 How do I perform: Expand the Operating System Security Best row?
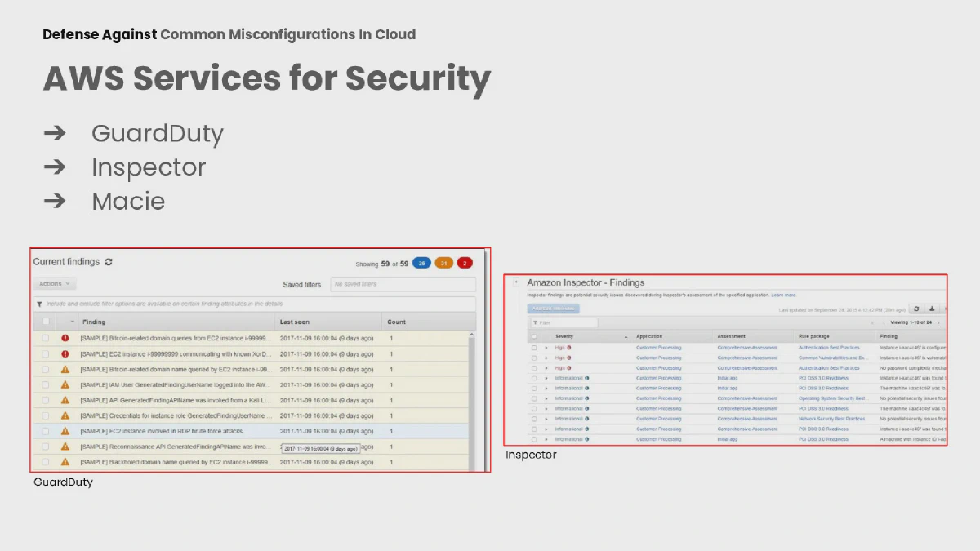point(546,398)
